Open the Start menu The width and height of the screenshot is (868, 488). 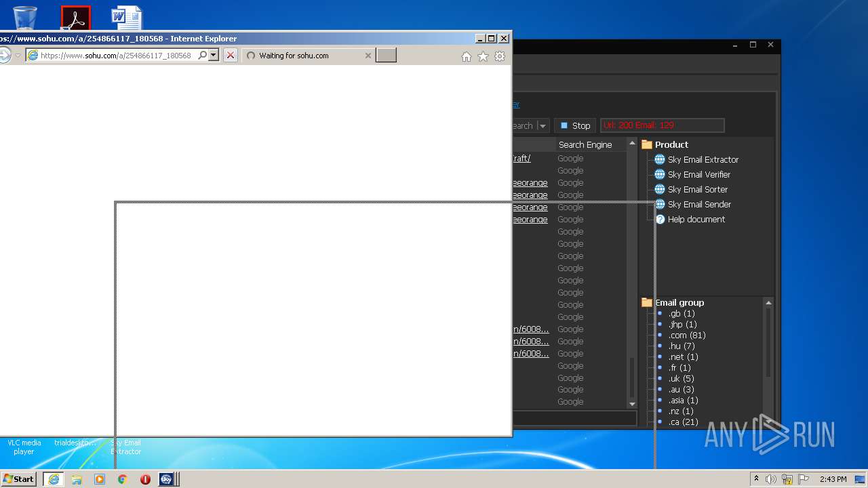click(19, 479)
